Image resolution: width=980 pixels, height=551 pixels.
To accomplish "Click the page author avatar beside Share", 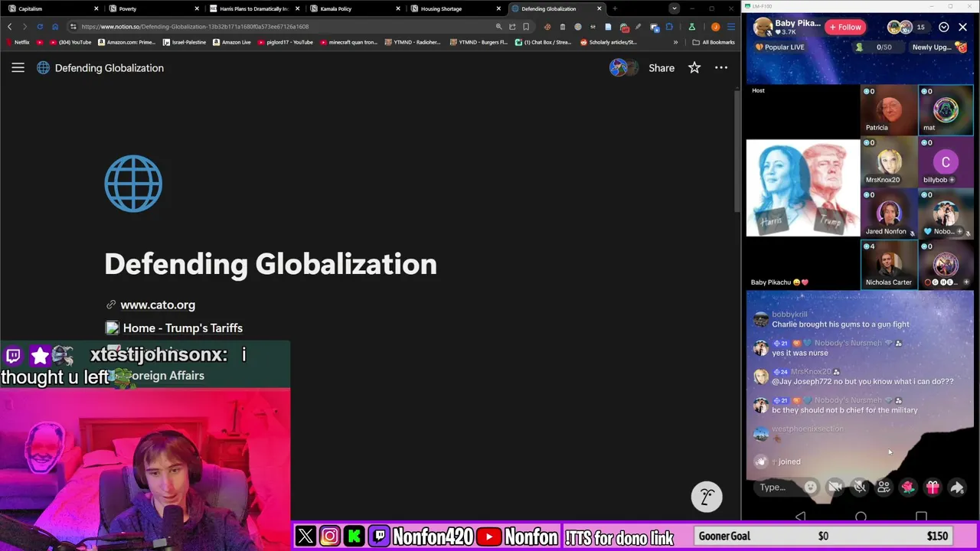I will coord(619,68).
